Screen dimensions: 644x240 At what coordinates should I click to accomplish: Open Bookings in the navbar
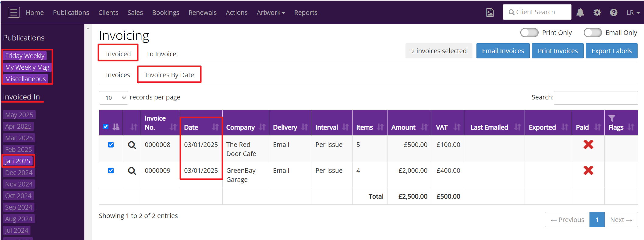tap(166, 12)
